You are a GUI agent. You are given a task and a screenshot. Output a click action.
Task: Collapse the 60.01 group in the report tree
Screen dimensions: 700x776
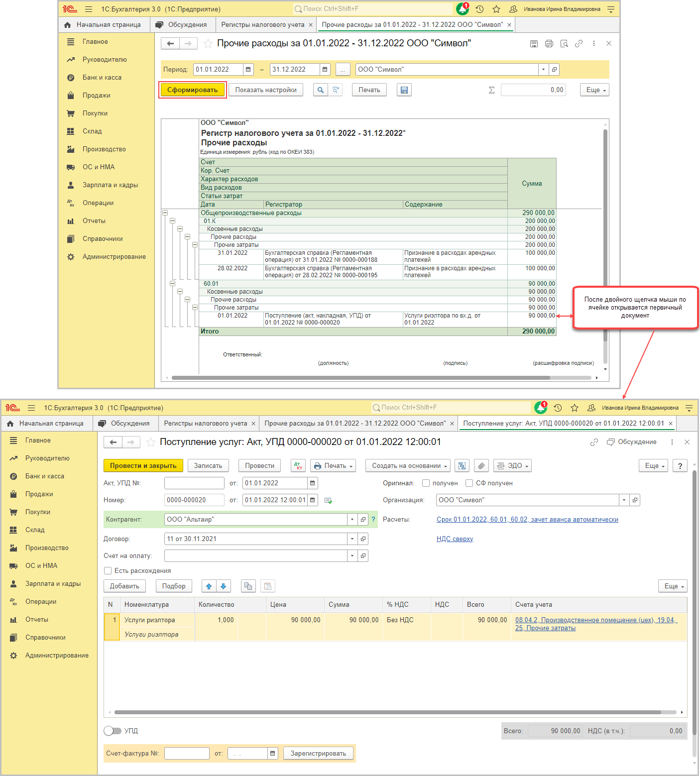tap(172, 284)
